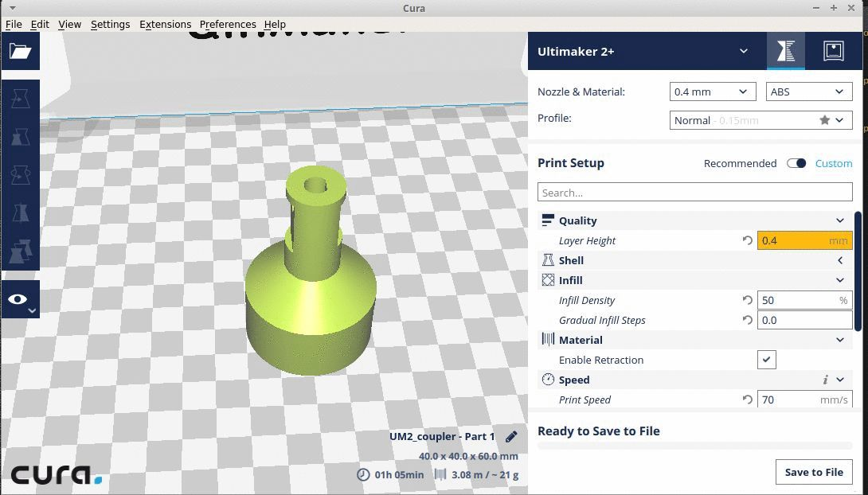Screen dimensions: 868x495
Task: Switch to the Monitor stage icon
Action: pyautogui.click(x=833, y=51)
